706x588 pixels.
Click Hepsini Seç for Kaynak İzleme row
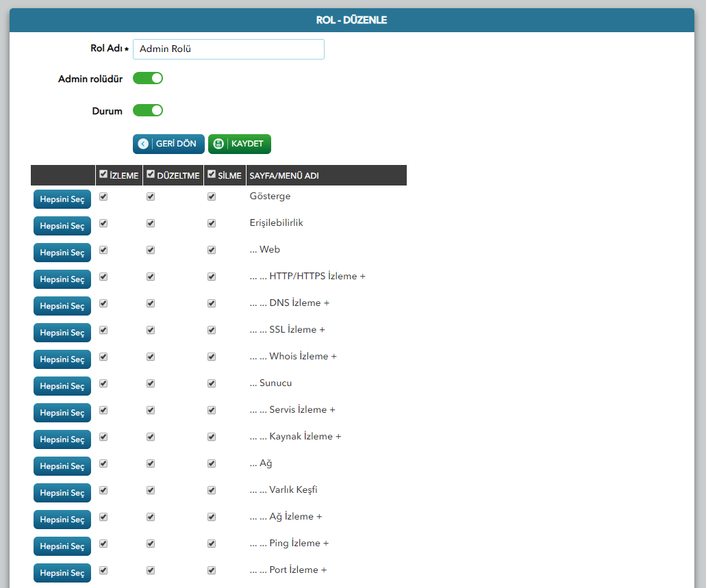pos(62,439)
